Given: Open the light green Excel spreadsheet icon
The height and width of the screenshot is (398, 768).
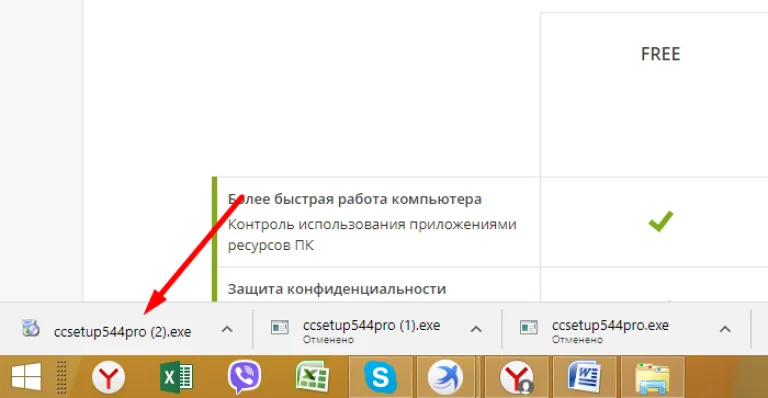Looking at the screenshot, I should 312,377.
